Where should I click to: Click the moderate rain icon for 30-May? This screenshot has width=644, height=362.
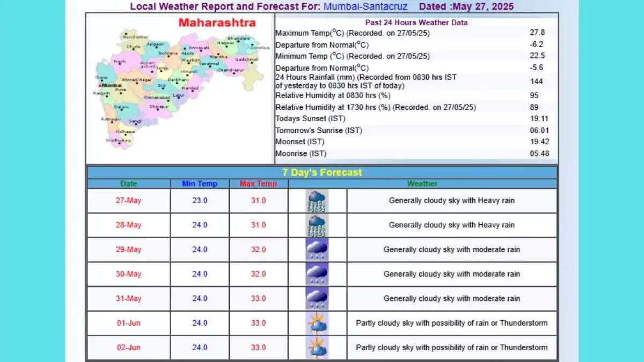(x=316, y=274)
